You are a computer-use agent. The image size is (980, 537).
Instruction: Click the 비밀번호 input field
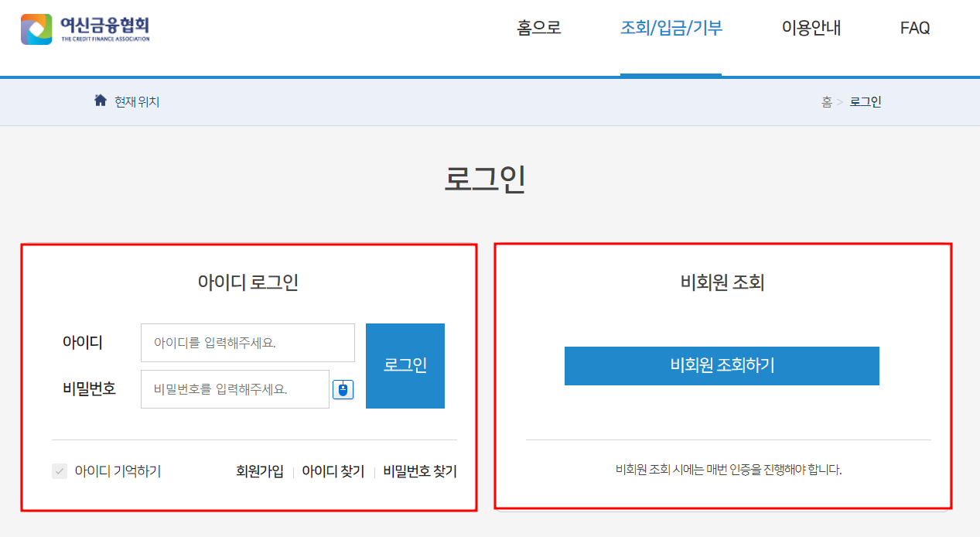tap(234, 389)
